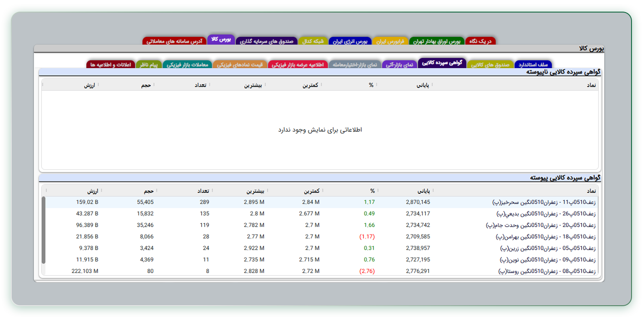The height and width of the screenshot is (323, 644).
Task: Open the در یک نگاه tab
Action: (481, 41)
